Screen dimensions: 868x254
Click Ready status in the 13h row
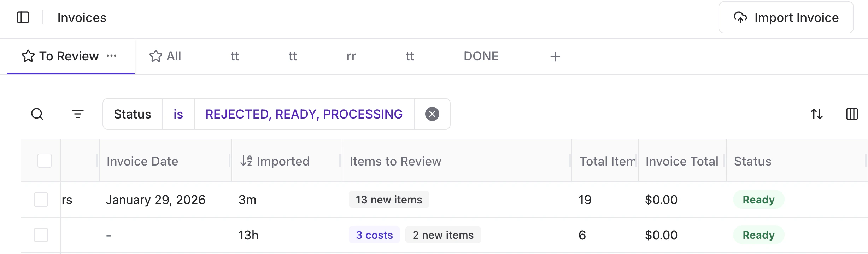758,235
